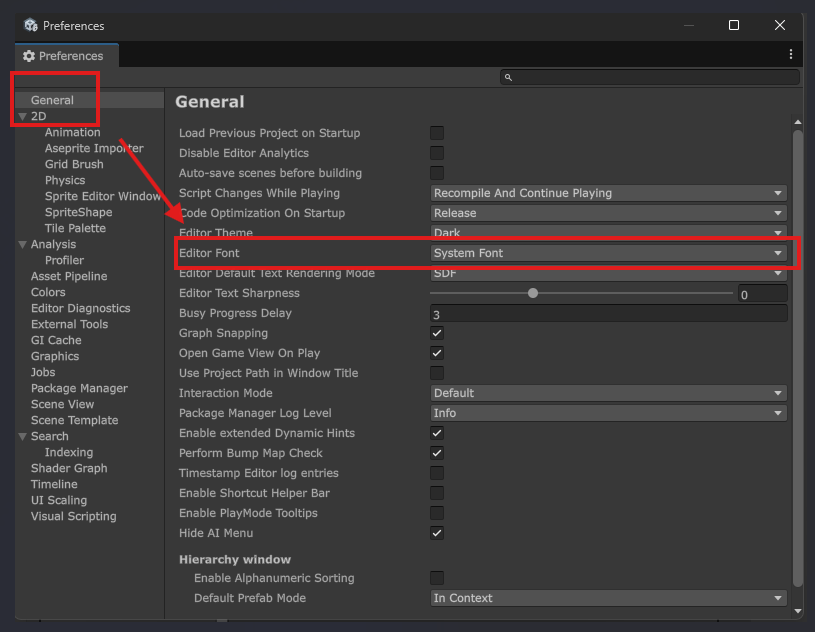Open Package Manager Log Level dropdown
This screenshot has width=815, height=632.
pyautogui.click(x=608, y=413)
